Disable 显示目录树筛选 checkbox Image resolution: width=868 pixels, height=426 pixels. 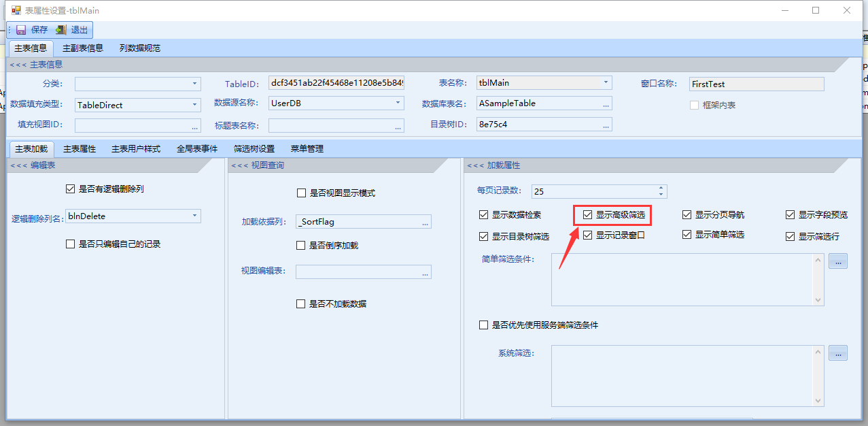point(483,237)
